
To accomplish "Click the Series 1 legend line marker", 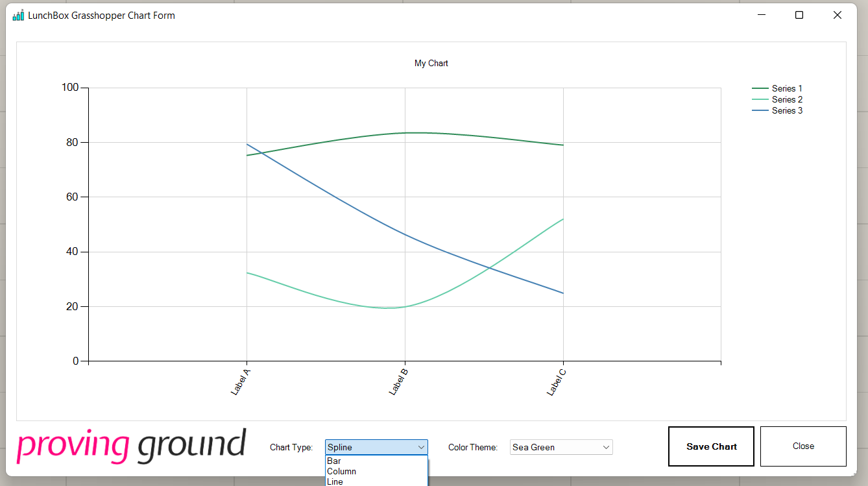I will tap(760, 88).
